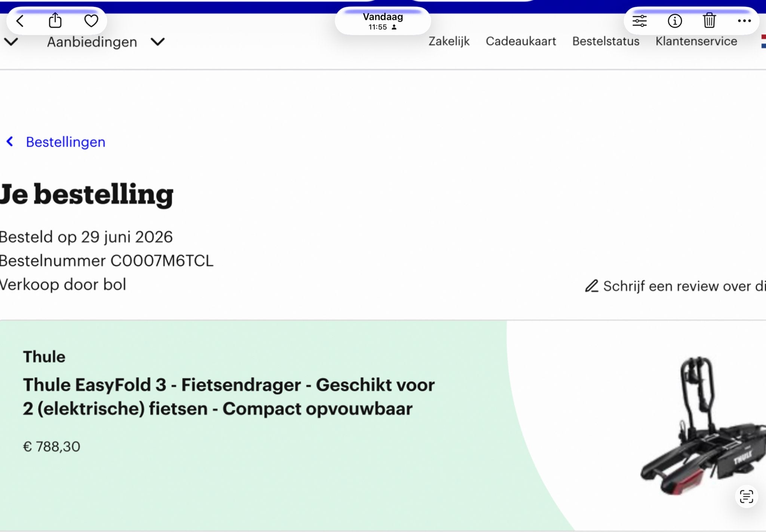Screen dimensions: 766x532
Task: Select the price € 788,30
Action: click(x=52, y=447)
